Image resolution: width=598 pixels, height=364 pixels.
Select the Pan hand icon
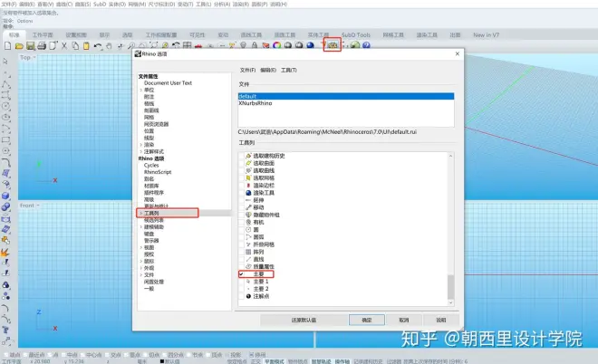pos(109,46)
